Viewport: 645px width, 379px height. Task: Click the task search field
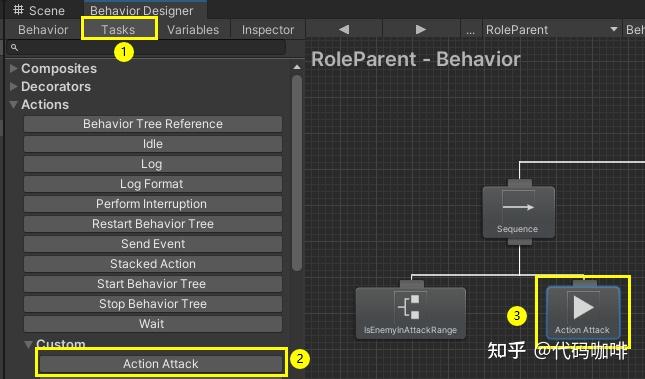pyautogui.click(x=147, y=48)
